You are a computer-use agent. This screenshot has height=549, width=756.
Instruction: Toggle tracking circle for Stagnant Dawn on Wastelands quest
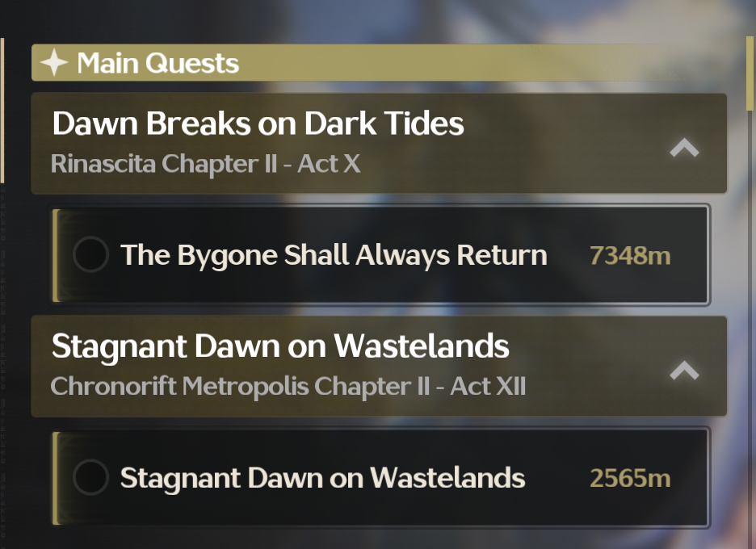[90, 478]
